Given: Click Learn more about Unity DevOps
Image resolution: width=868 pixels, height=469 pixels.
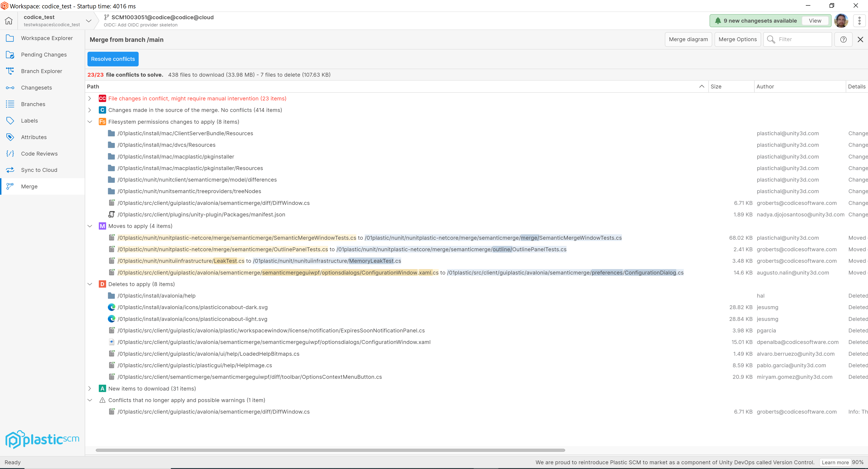Looking at the screenshot, I should 835,462.
